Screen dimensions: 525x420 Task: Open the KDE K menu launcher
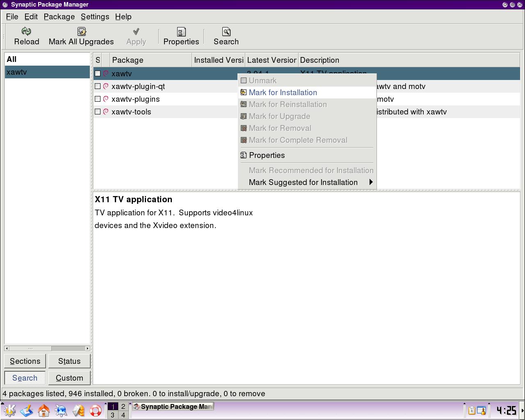coord(9,410)
